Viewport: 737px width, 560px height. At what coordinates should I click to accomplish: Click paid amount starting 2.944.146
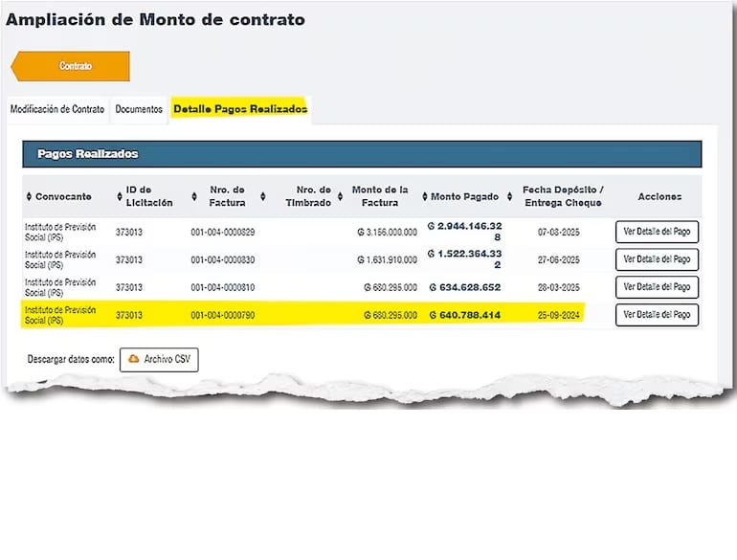[464, 232]
